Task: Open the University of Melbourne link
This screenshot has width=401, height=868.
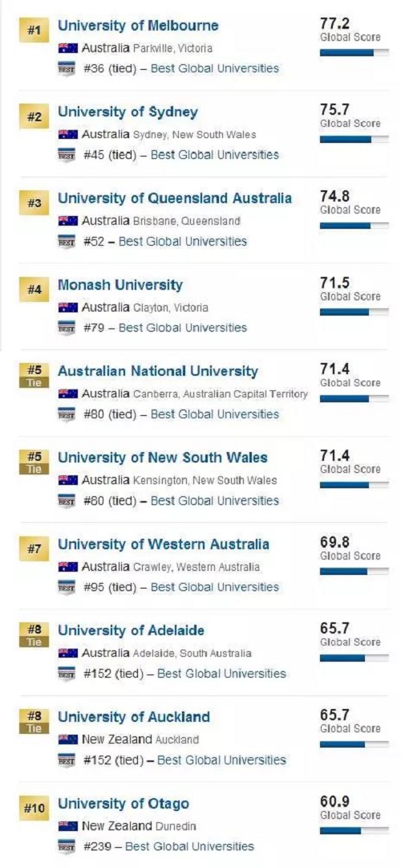Action: coord(138,26)
